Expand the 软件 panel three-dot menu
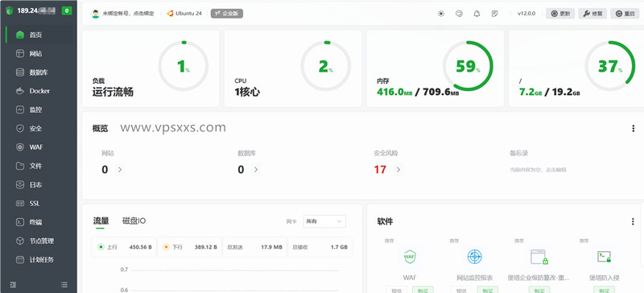644x293 pixels. [633, 221]
